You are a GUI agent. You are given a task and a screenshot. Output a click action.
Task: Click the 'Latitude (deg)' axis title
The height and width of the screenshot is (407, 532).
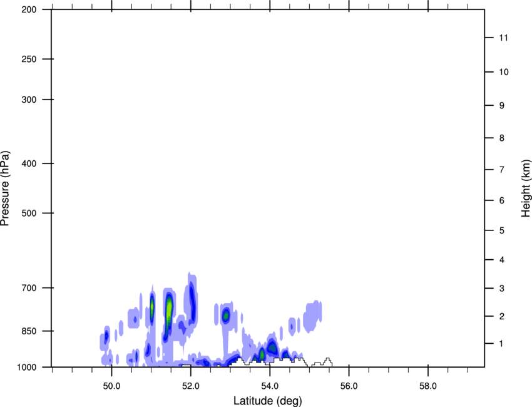(x=267, y=401)
